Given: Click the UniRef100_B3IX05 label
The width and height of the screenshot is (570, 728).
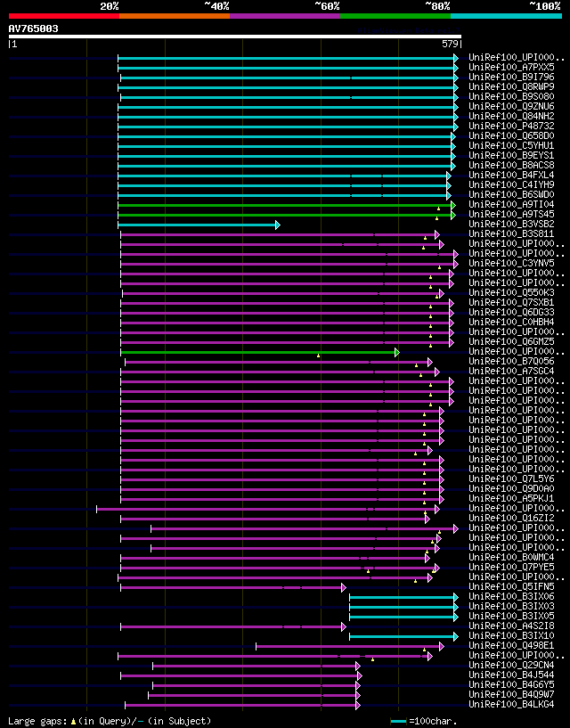Looking at the screenshot, I should click(511, 616).
